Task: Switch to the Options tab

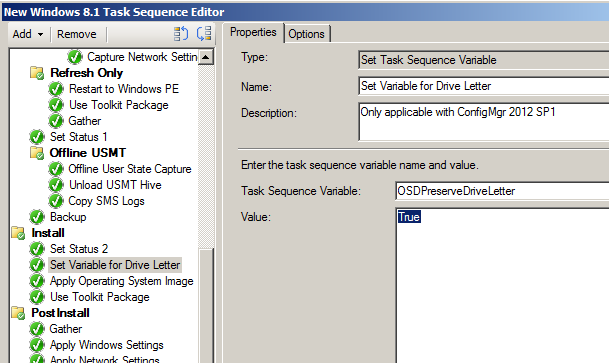Action: 306,34
